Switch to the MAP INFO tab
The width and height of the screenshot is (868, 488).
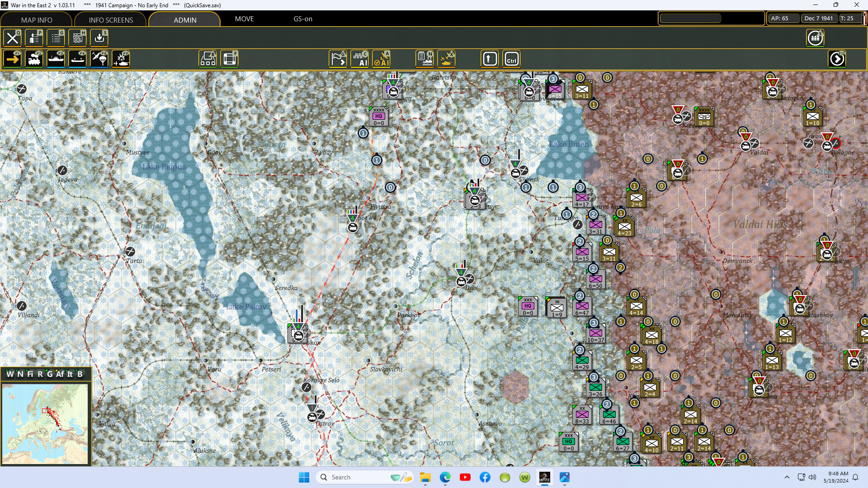(37, 20)
